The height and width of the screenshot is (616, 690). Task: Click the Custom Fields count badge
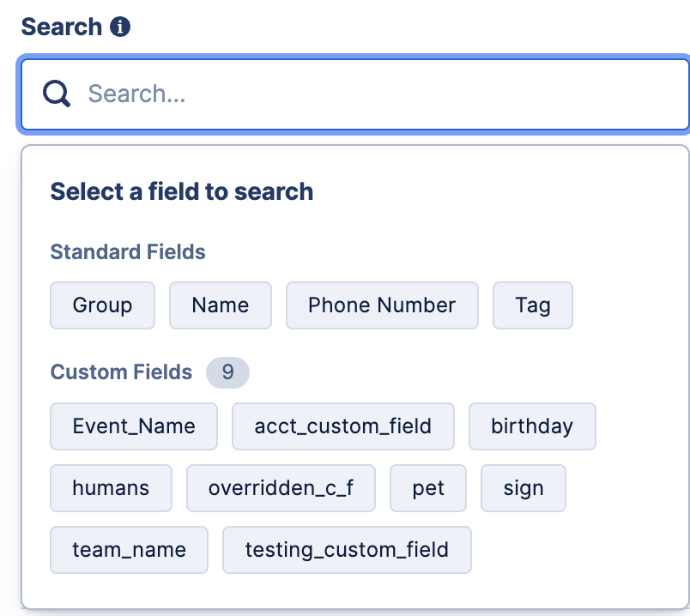(227, 372)
